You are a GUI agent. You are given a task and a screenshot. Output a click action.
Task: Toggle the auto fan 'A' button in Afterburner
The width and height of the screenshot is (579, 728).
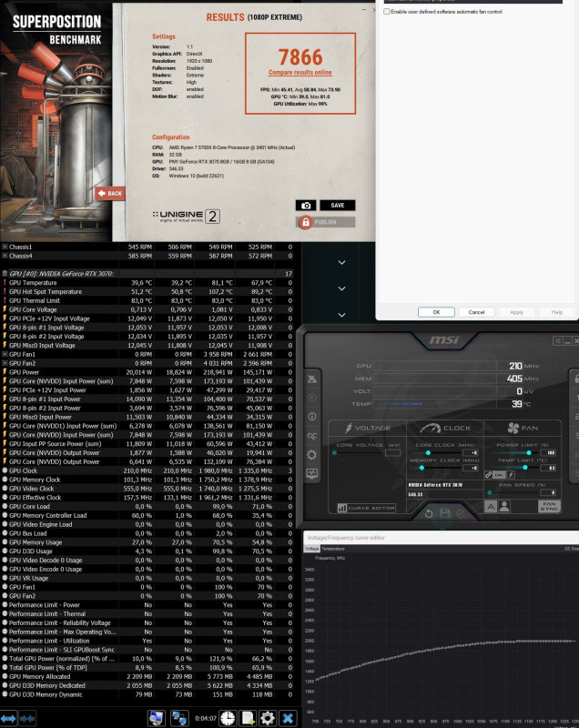tap(491, 506)
